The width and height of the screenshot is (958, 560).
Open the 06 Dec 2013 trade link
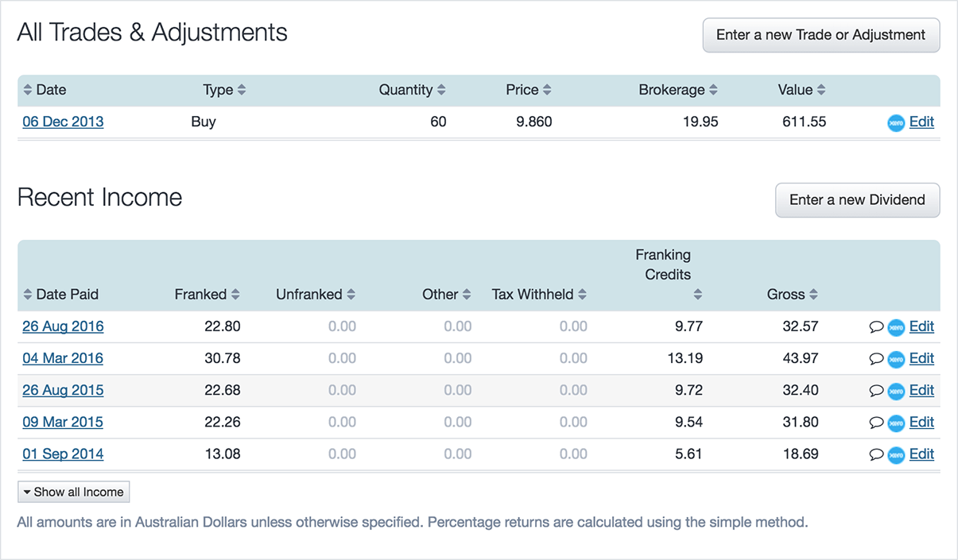pyautogui.click(x=63, y=122)
